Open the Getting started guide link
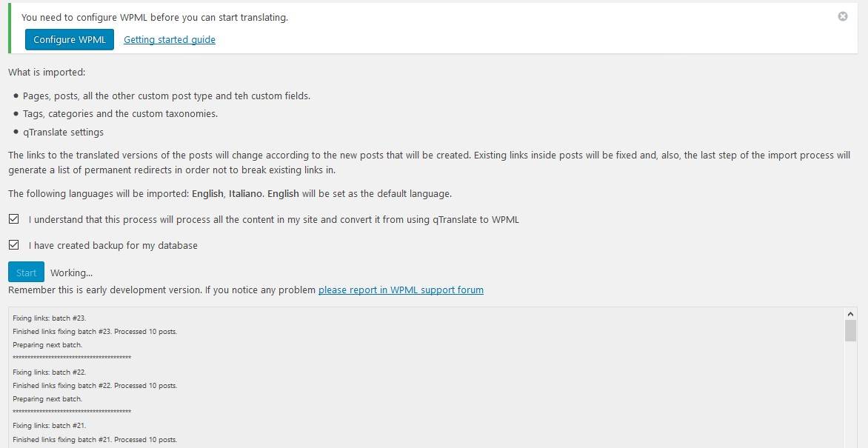Screen dimensions: 868x448 [x=170, y=39]
